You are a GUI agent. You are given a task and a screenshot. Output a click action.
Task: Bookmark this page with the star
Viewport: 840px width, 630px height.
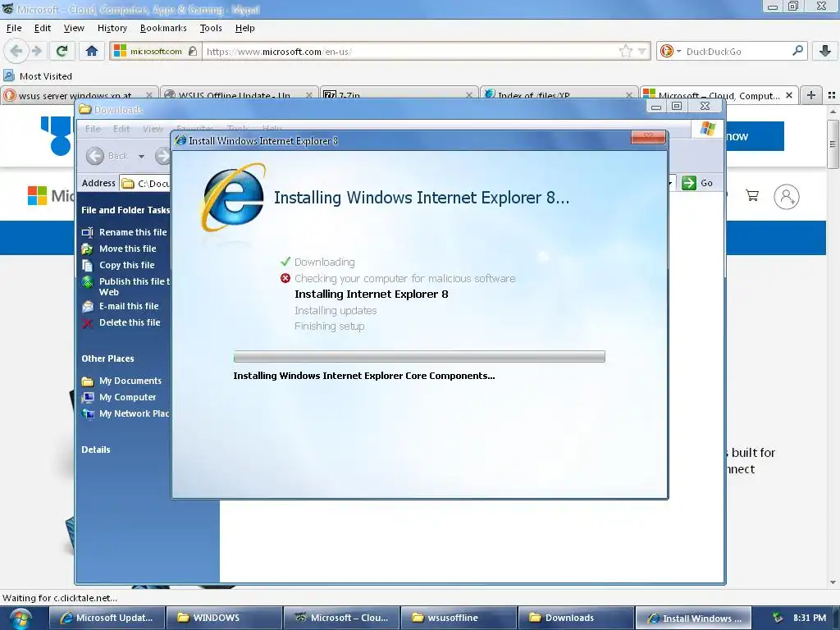click(625, 52)
